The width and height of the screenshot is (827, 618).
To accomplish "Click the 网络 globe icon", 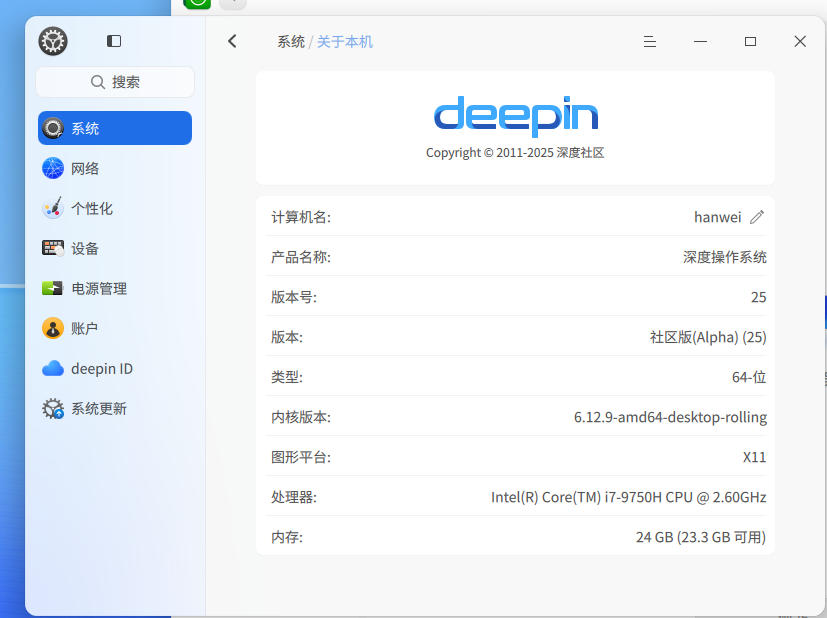I will coord(53,168).
